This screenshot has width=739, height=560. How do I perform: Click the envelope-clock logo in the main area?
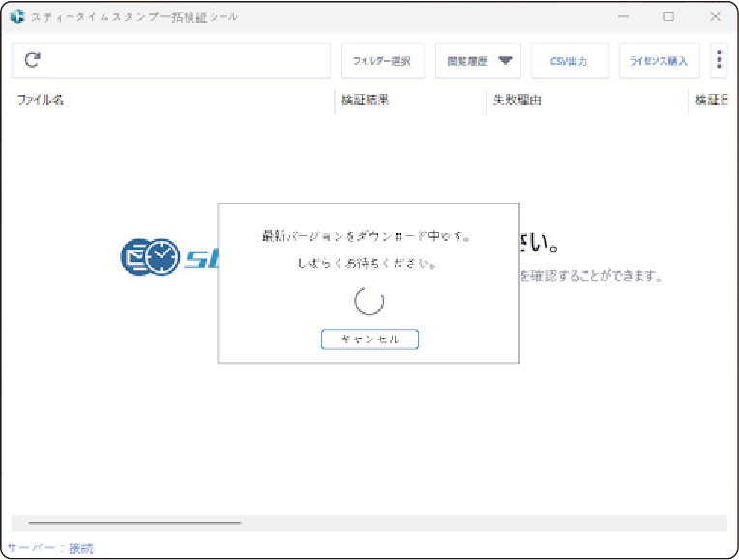[150, 255]
